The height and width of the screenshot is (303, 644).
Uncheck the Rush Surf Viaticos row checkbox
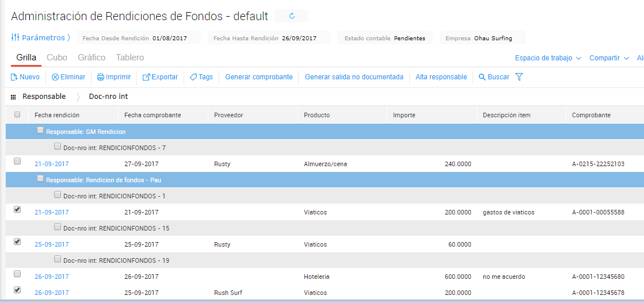(x=17, y=290)
